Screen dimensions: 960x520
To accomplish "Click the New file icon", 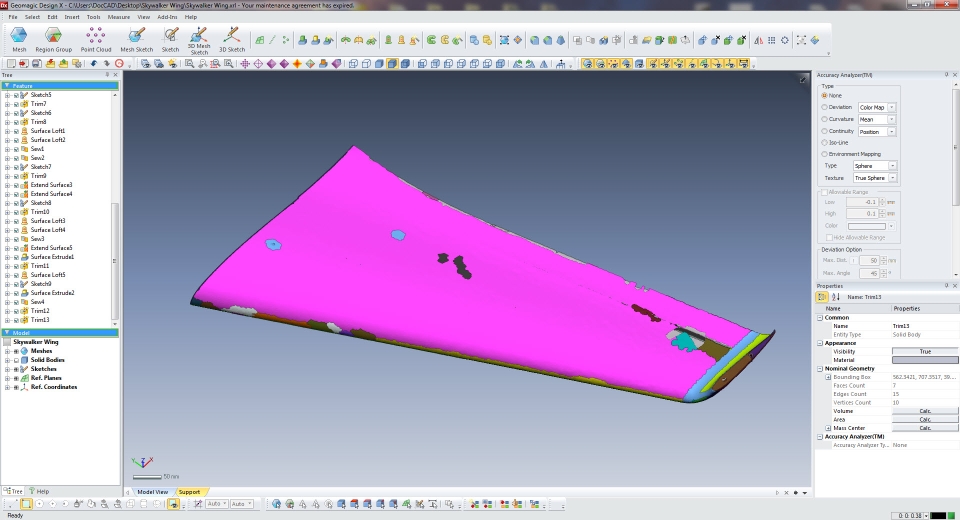I will click(10, 64).
